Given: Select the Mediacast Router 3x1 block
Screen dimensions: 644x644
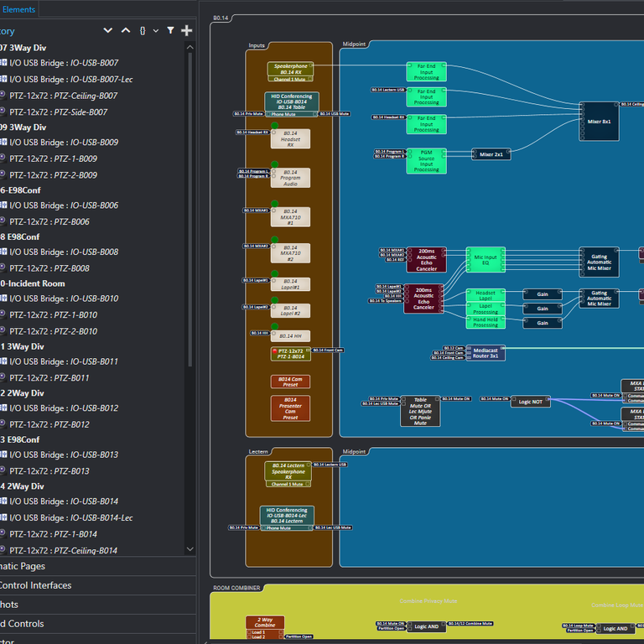Looking at the screenshot, I should click(486, 353).
